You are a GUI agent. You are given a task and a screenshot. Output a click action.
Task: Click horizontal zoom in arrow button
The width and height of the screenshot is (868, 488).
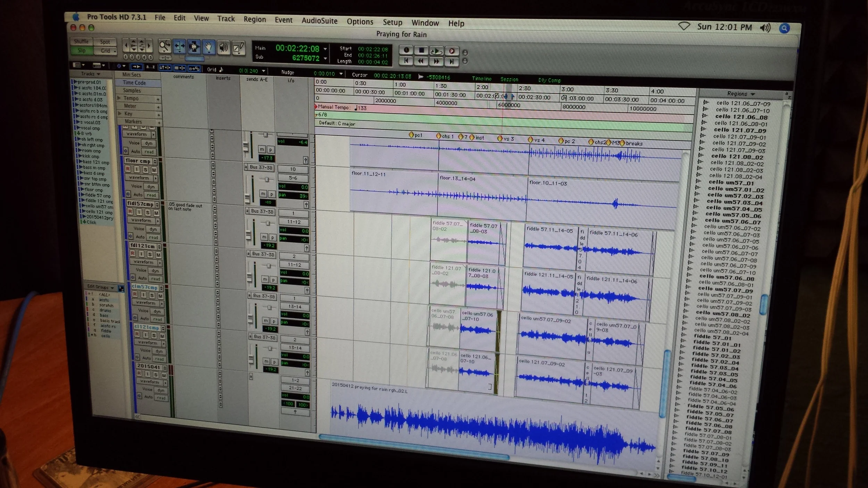(149, 45)
